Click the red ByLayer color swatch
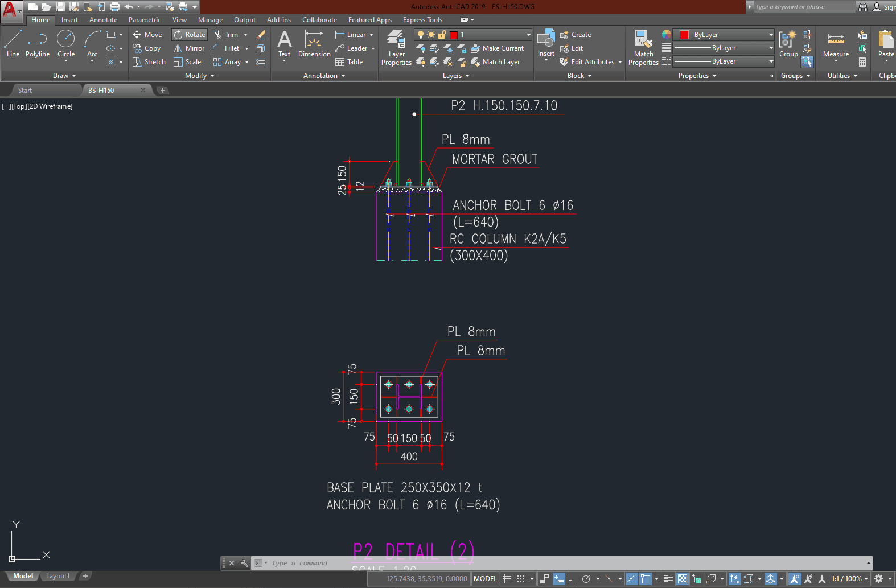 click(x=684, y=35)
